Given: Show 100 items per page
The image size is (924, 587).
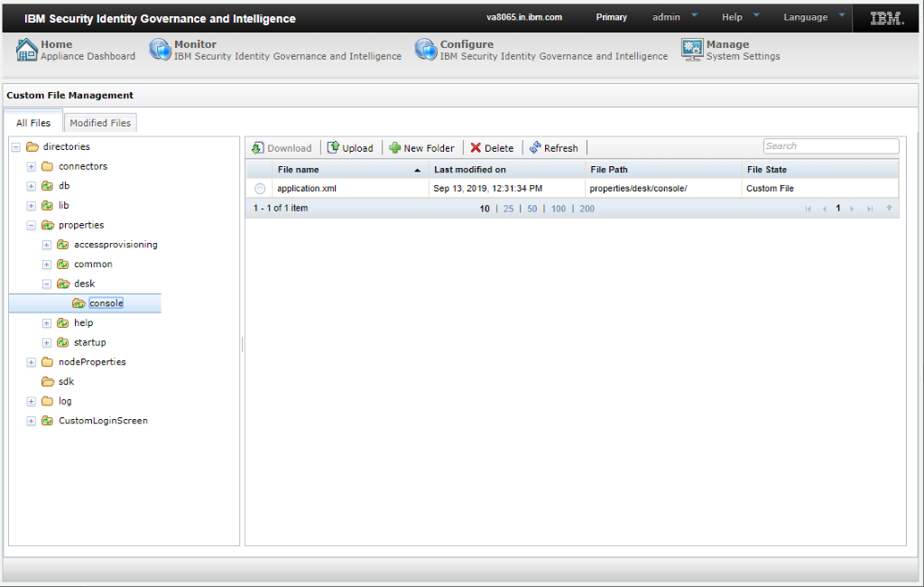Looking at the screenshot, I should (x=558, y=209).
